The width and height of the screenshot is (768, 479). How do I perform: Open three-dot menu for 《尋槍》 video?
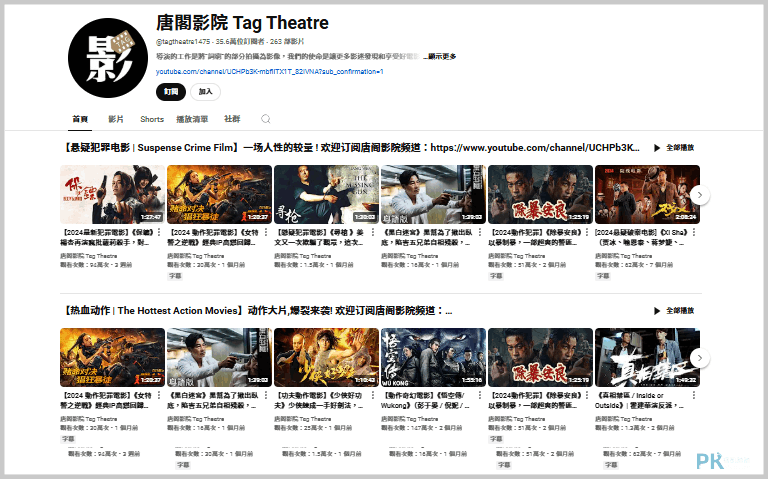tap(373, 232)
